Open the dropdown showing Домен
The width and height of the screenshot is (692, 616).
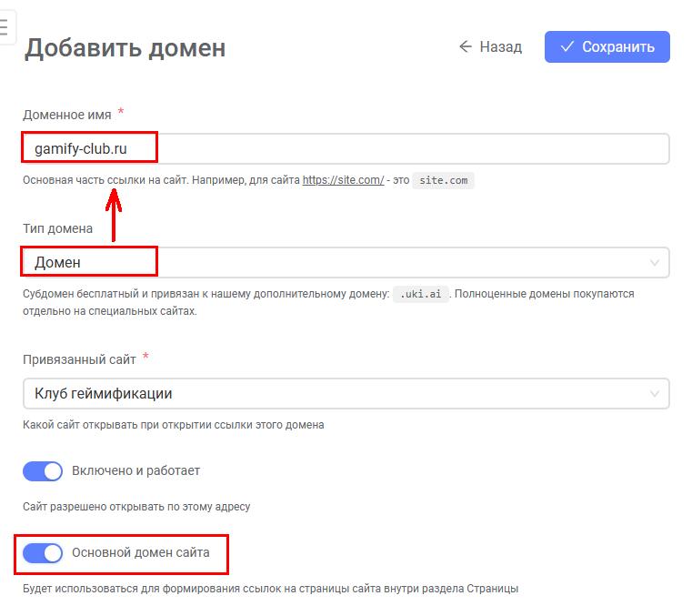pyautogui.click(x=346, y=263)
